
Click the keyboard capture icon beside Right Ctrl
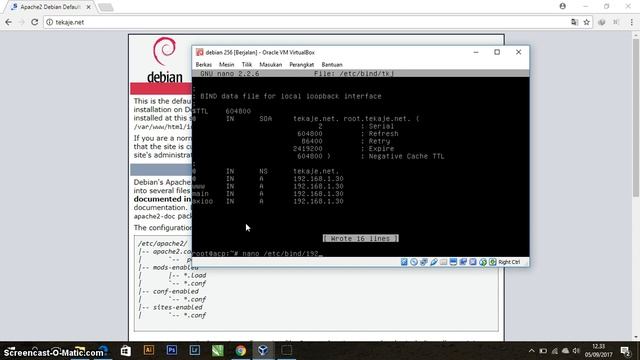point(493,262)
